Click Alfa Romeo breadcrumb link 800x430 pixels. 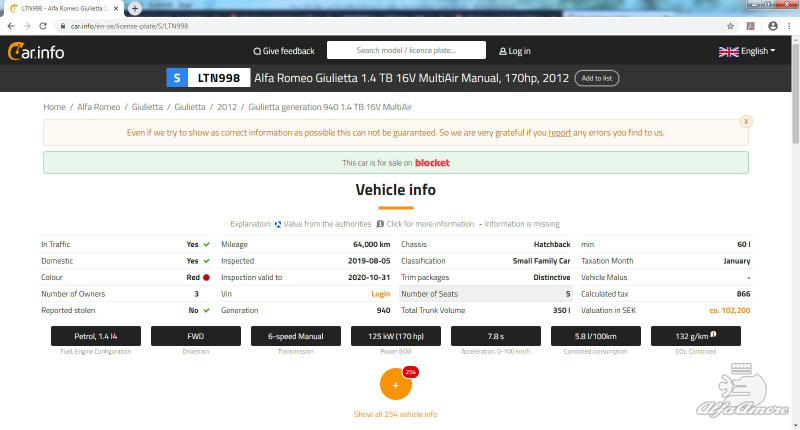click(x=99, y=106)
